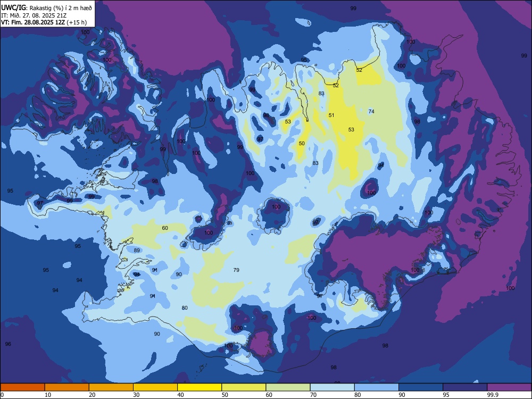
Task: Select the 50–60 pale yellow legend band
Action: tap(244, 387)
